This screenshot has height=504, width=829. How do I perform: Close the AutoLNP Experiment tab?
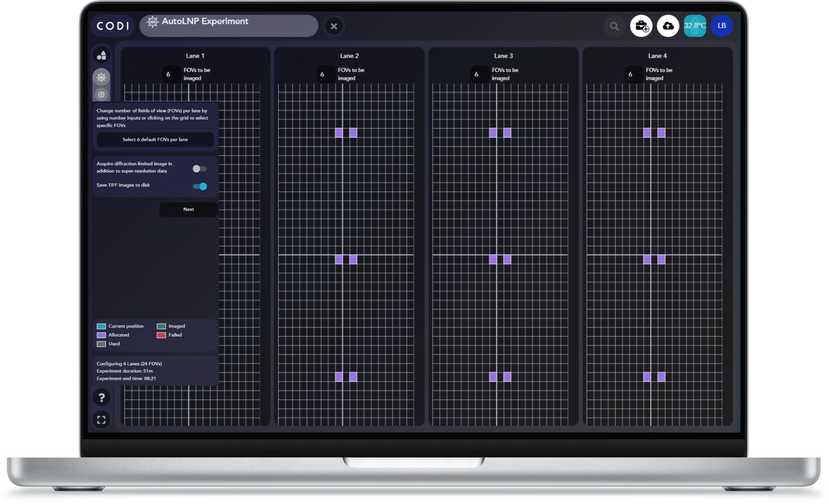(x=334, y=26)
